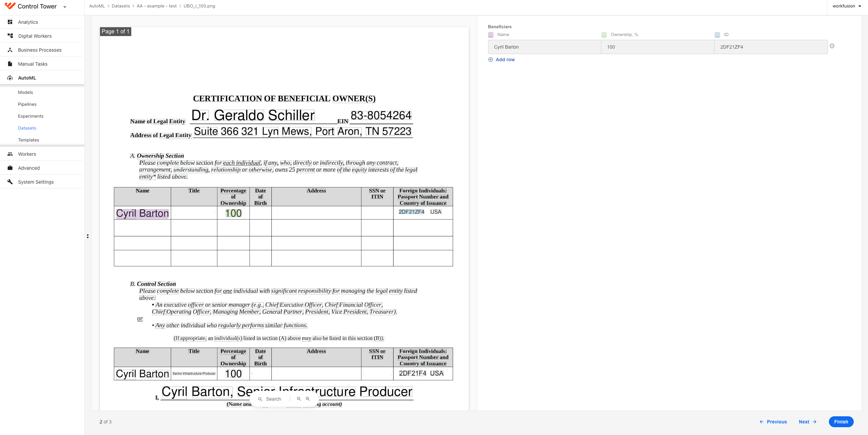Click the Add row link
This screenshot has height=435, width=868.
pyautogui.click(x=505, y=60)
